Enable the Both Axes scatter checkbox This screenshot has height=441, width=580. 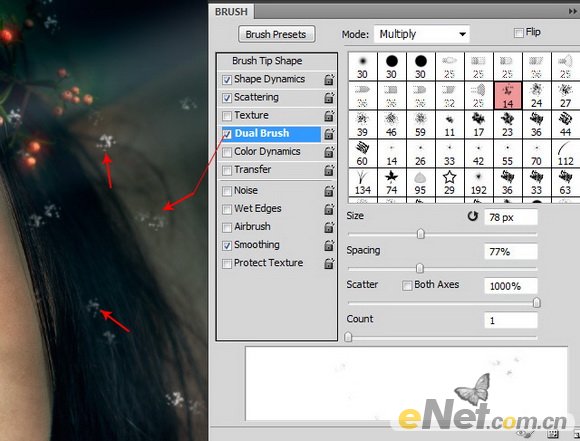[x=407, y=285]
